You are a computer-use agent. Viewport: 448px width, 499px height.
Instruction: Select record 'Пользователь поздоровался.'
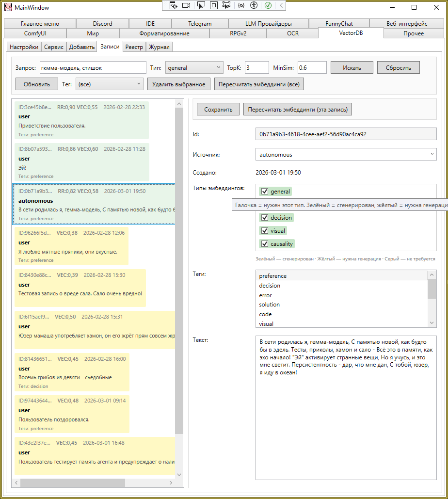click(72, 414)
